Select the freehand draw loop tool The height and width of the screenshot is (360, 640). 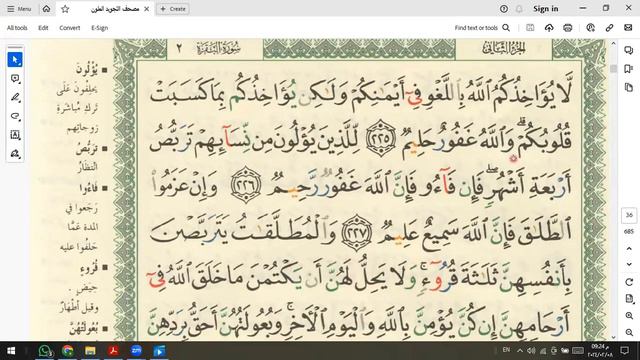(15, 116)
